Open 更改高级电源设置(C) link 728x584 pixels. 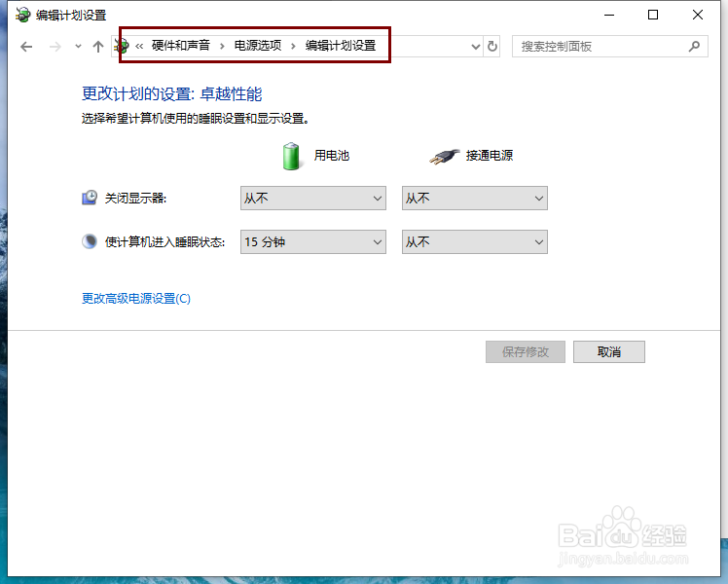136,298
